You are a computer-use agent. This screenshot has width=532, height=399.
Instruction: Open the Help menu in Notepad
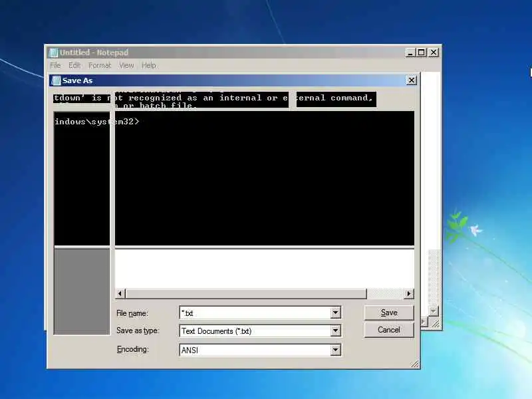coord(148,65)
